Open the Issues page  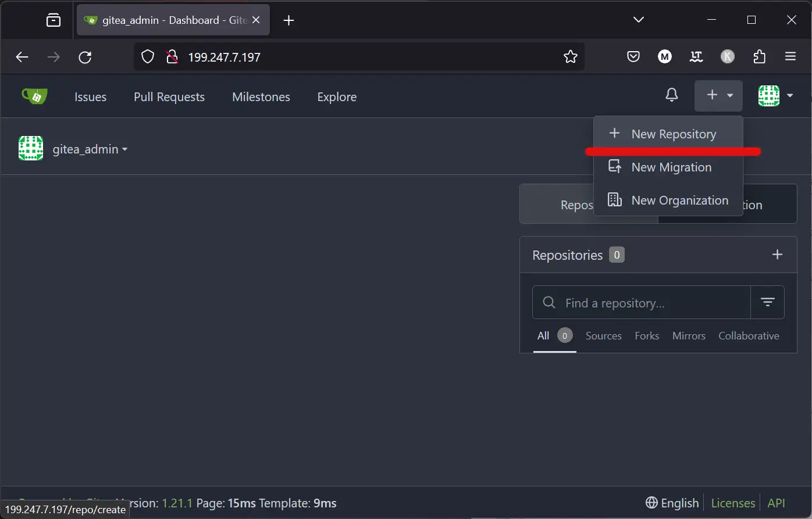click(x=90, y=97)
